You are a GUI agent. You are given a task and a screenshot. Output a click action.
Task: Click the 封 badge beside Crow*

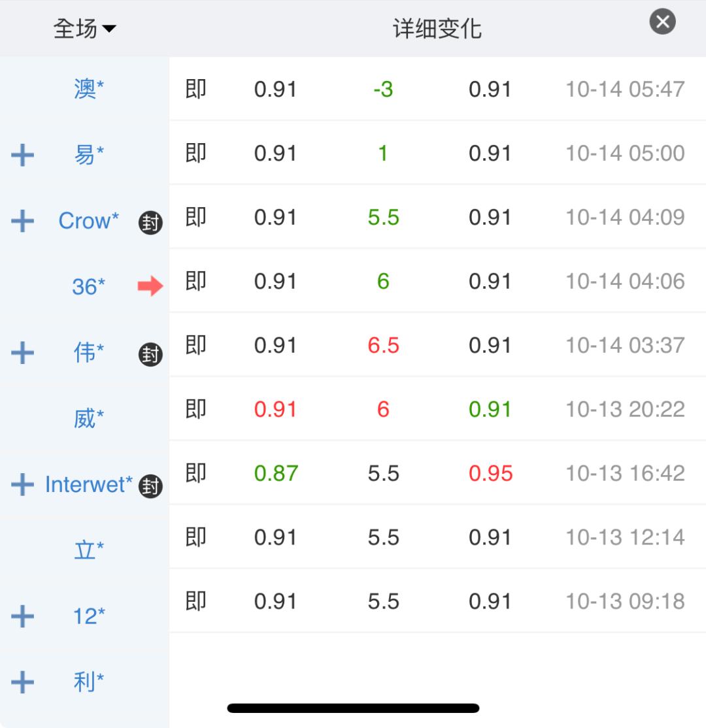tap(150, 223)
